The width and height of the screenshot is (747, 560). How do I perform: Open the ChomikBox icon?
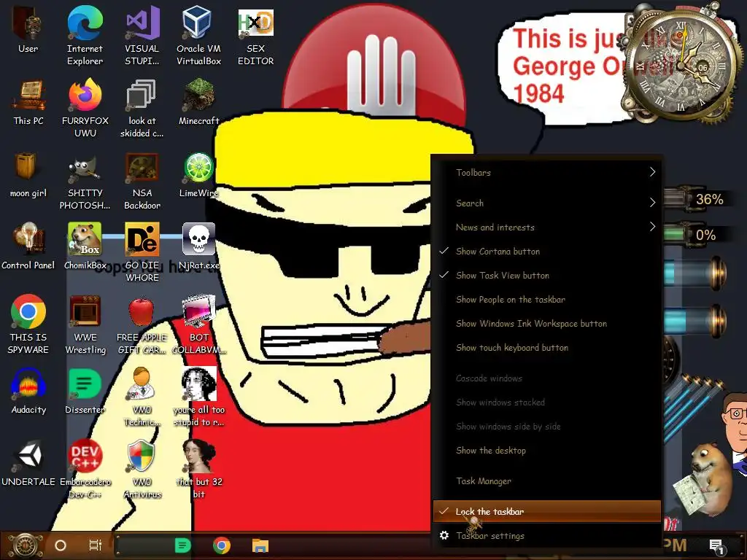(x=85, y=246)
